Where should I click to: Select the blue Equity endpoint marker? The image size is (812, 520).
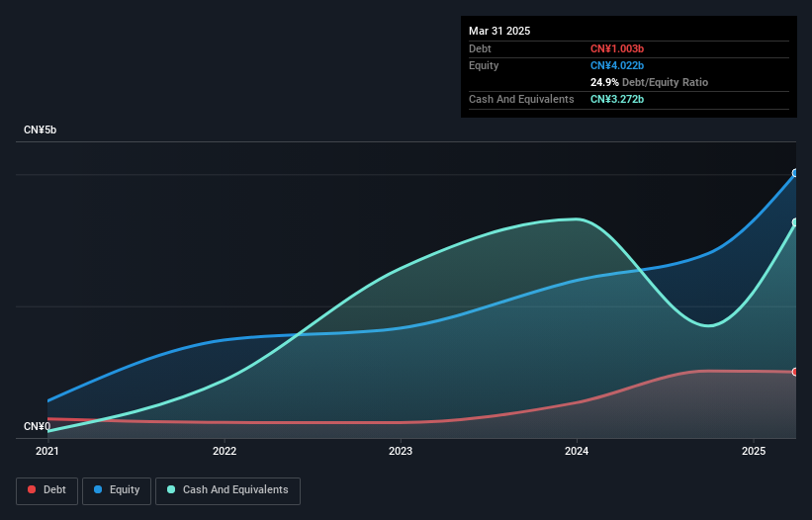795,173
